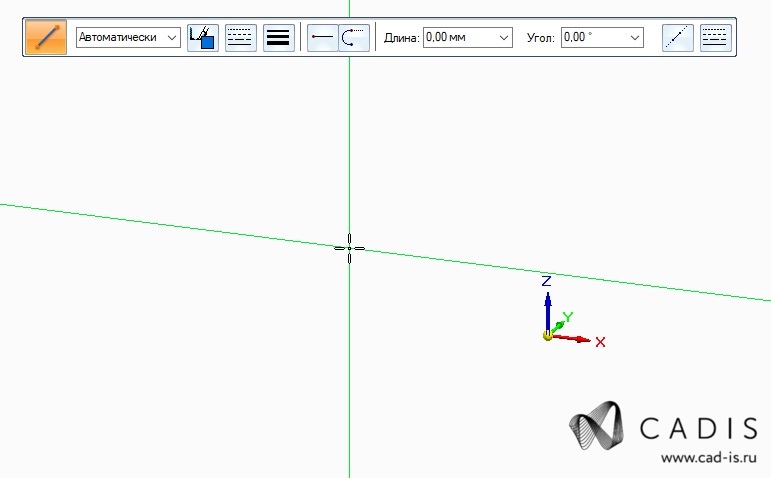Choose line type via dashed-lines icon
This screenshot has width=771, height=478.
[x=240, y=37]
